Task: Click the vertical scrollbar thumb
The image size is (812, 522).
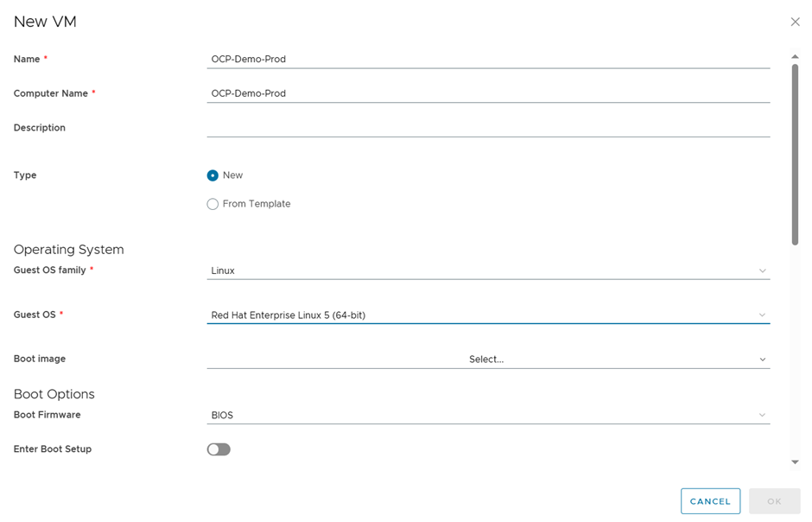Action: (795, 155)
